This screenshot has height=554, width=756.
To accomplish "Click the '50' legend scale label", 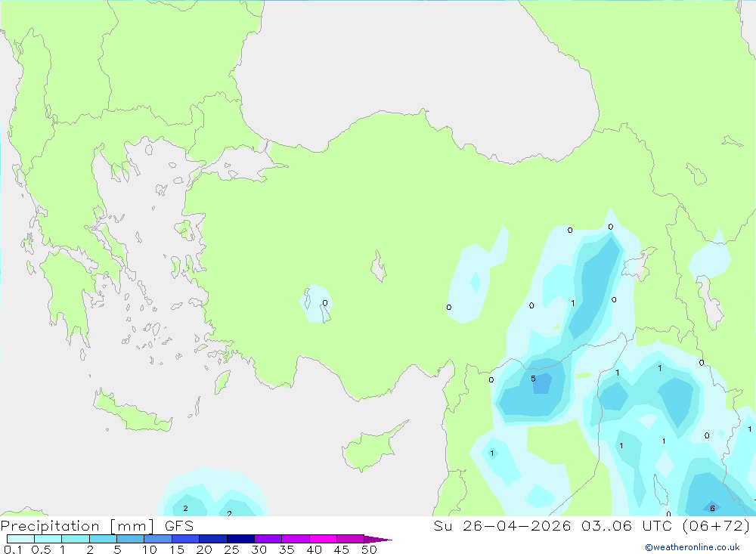I will pyautogui.click(x=369, y=549).
